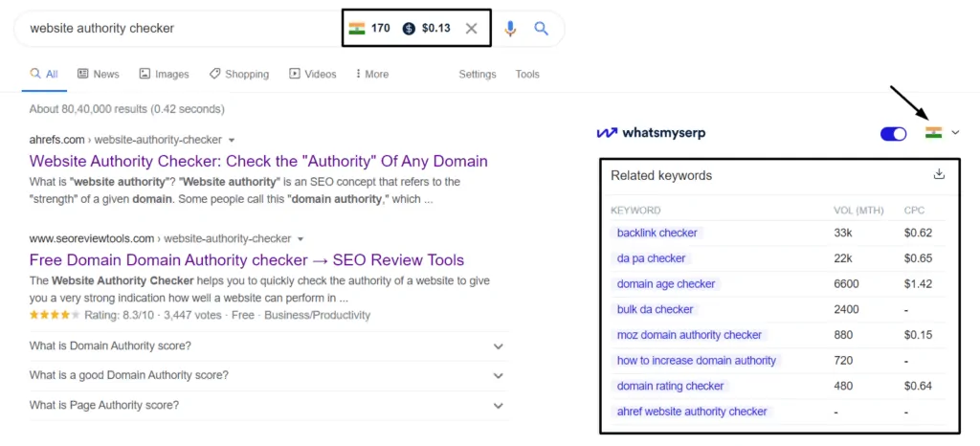Clear the search box with the X
The height and width of the screenshot is (446, 980).
[x=471, y=28]
